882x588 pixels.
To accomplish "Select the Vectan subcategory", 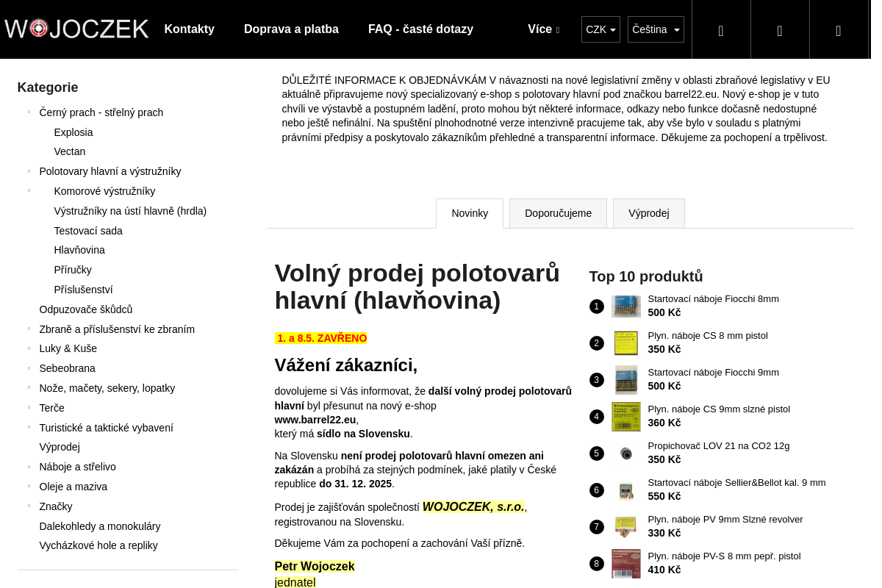I will 70,151.
